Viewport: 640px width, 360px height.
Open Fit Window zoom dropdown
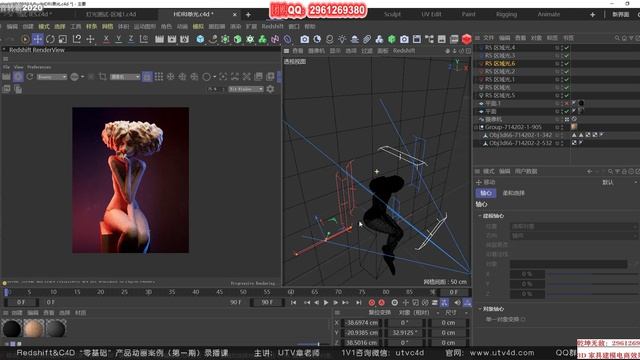click(246, 89)
